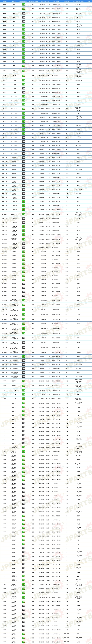92x644 pixels.
Task: Click engine code AMD in Skoda Octavia row
Action: (79, 201)
